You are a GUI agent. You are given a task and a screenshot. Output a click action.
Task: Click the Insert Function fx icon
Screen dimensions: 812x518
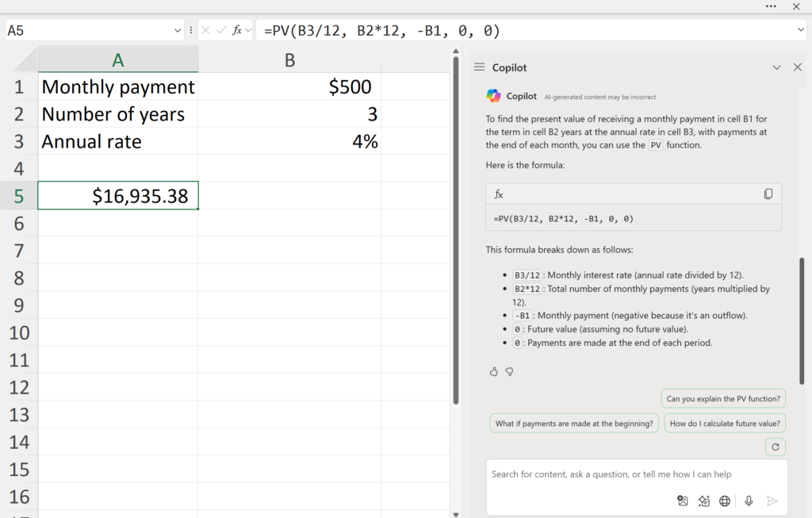tap(237, 30)
